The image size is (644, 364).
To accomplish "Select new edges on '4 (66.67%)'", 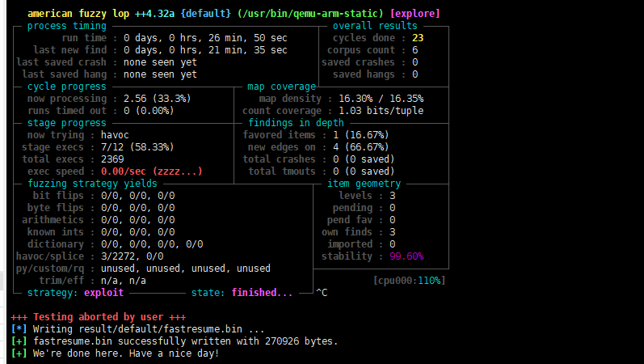I will (x=361, y=147).
